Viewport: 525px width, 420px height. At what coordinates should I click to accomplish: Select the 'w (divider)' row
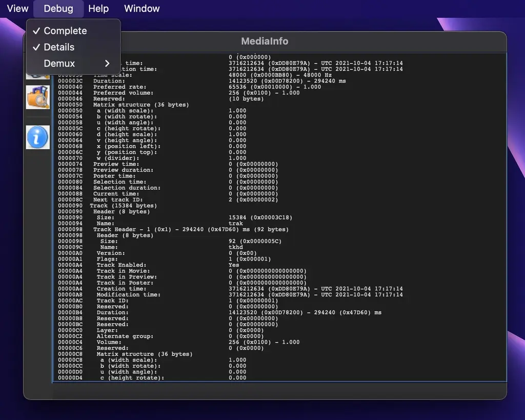tap(152, 158)
